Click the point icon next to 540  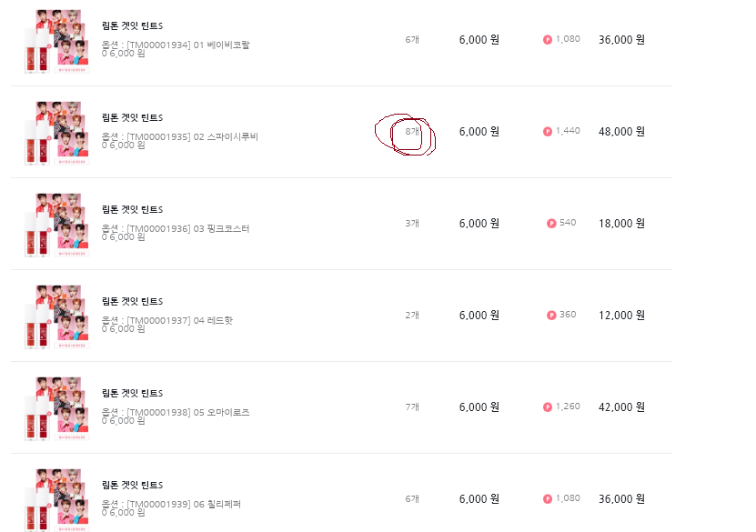point(551,223)
